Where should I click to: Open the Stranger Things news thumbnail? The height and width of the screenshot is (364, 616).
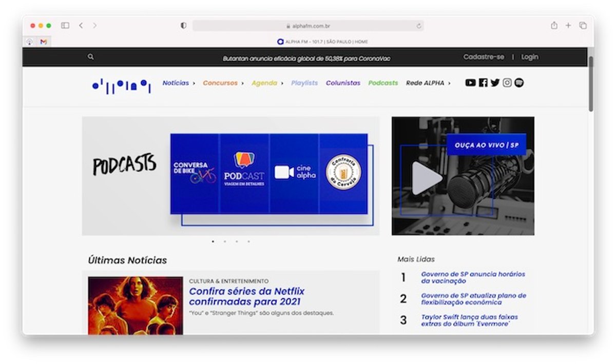tap(136, 306)
